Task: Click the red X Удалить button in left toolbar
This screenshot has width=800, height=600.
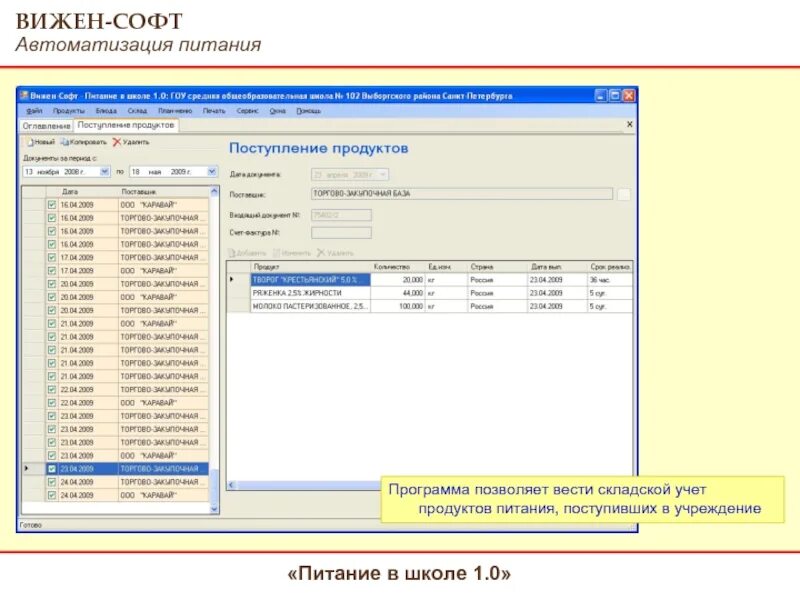Action: click(131, 142)
